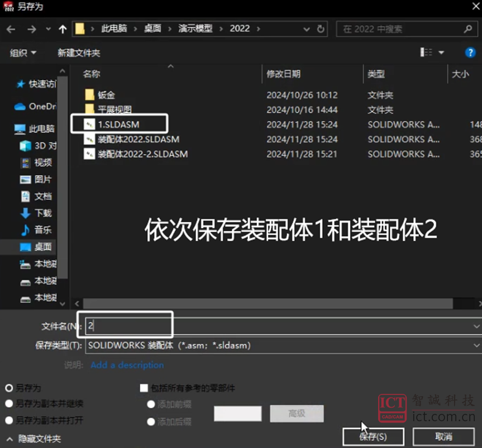The width and height of the screenshot is (482, 448).
Task: Open 视频 folder in sidebar
Action: pyautogui.click(x=36, y=163)
